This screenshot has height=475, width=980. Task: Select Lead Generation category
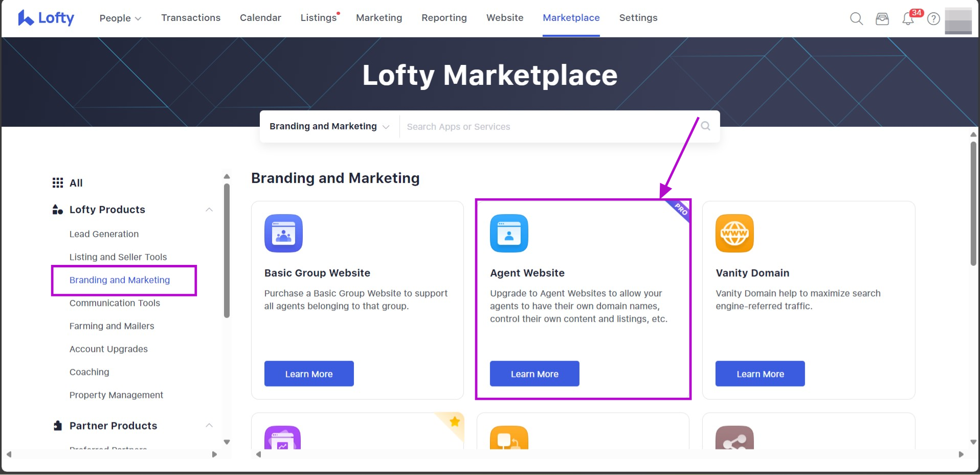(104, 234)
